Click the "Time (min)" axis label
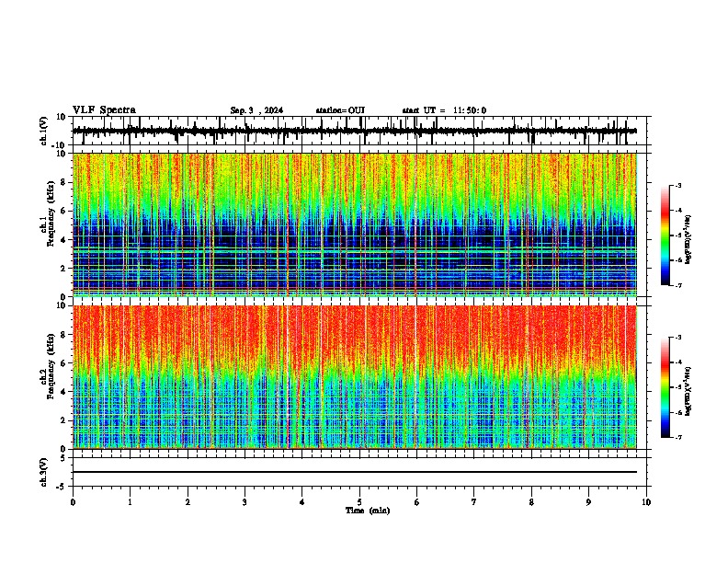The width and height of the screenshot is (728, 563). click(368, 511)
